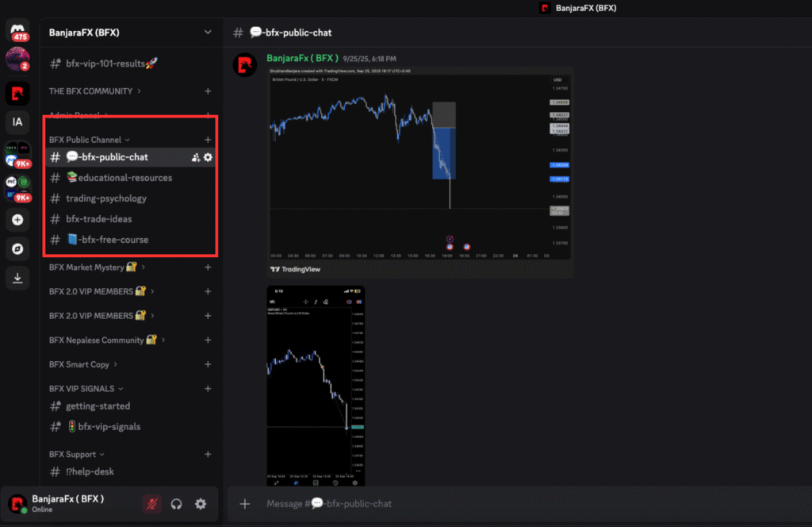Switch to the trading-psychology channel

coord(106,198)
